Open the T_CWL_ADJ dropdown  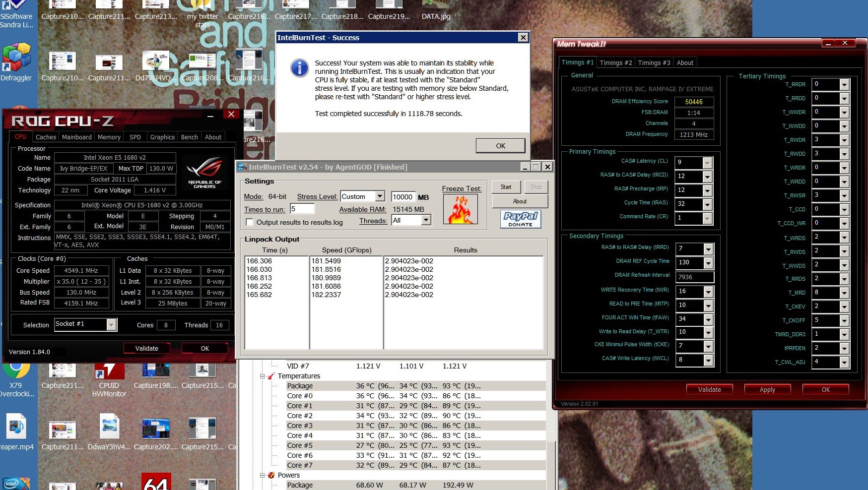tap(844, 363)
